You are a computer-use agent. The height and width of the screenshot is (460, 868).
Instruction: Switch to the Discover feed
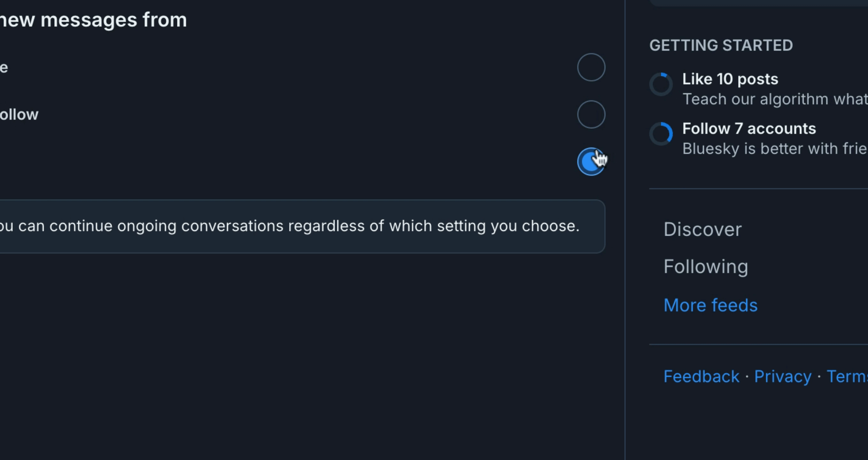[x=702, y=229]
